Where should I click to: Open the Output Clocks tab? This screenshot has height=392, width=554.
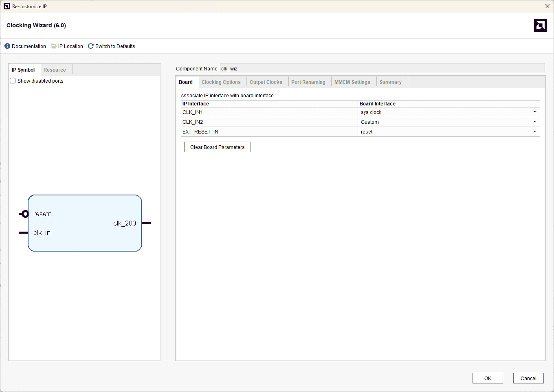coord(266,82)
